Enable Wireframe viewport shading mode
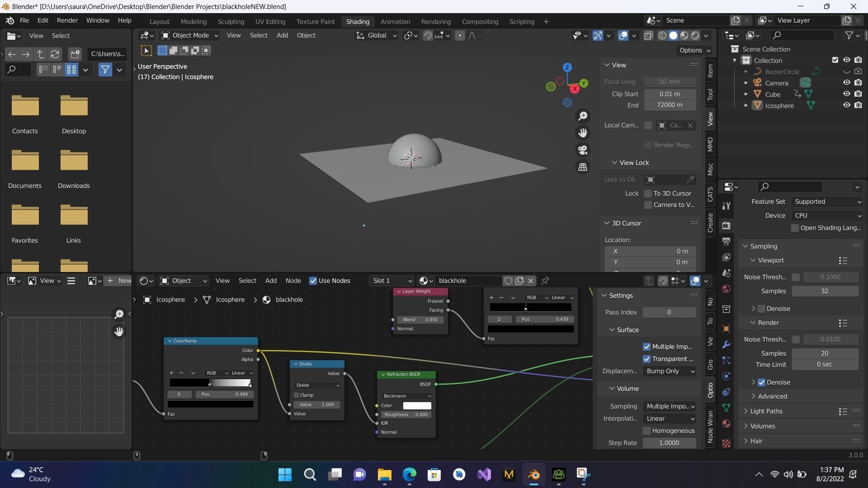 click(x=662, y=35)
